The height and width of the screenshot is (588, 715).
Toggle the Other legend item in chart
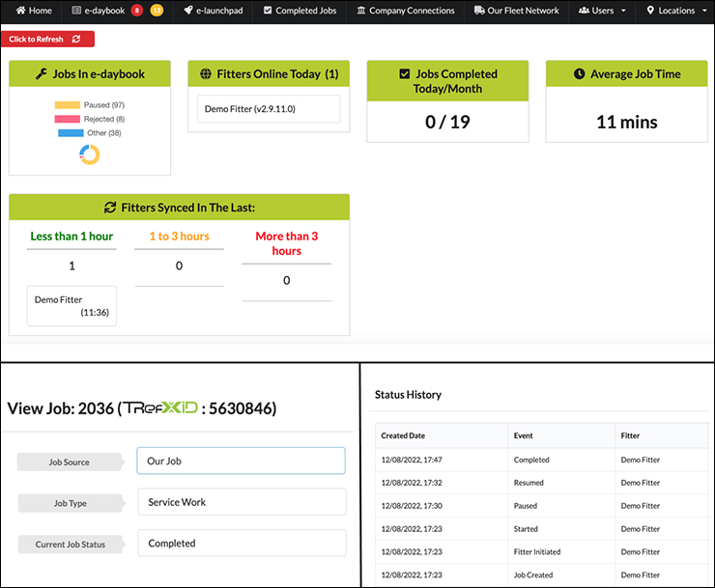(x=90, y=133)
